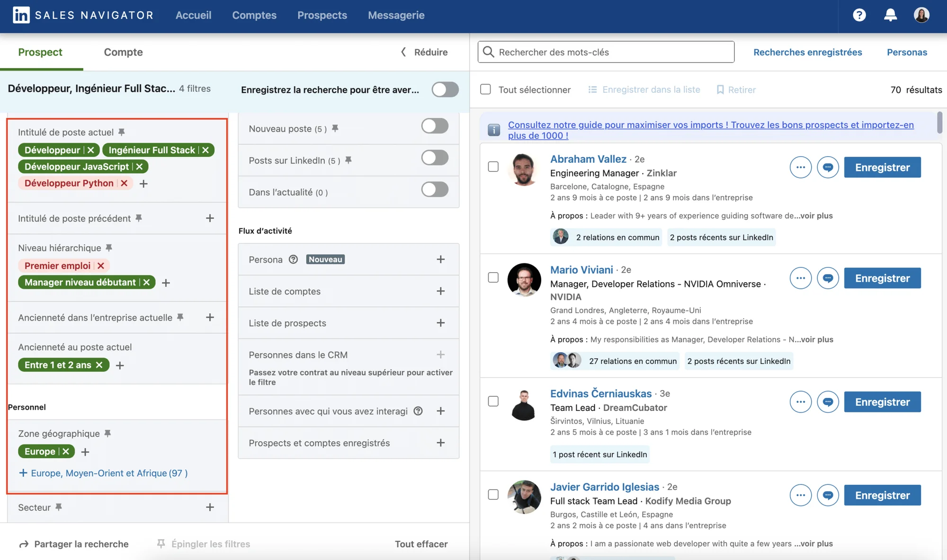Enable the Posts sur LinkedIn switch
The width and height of the screenshot is (947, 560).
tap(435, 158)
